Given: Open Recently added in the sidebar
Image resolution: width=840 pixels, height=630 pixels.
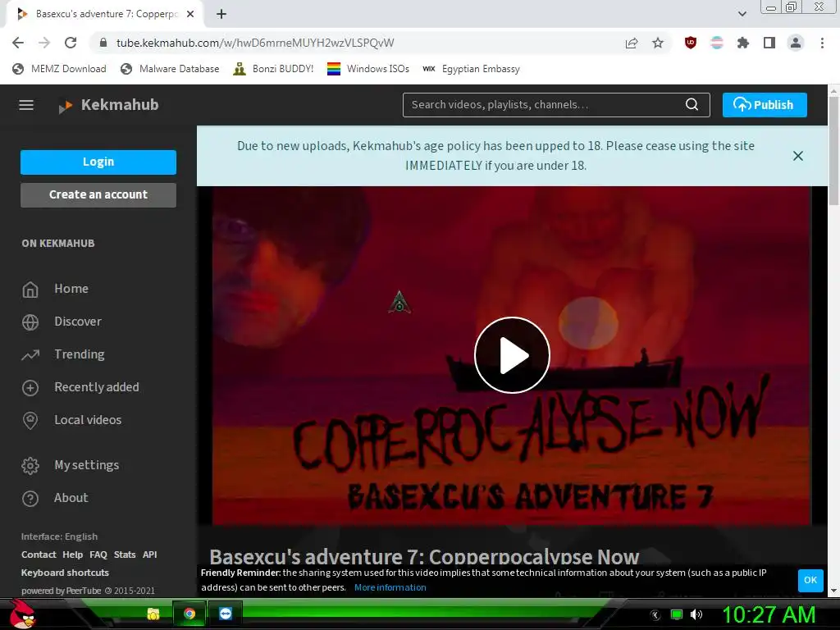Looking at the screenshot, I should point(97,387).
